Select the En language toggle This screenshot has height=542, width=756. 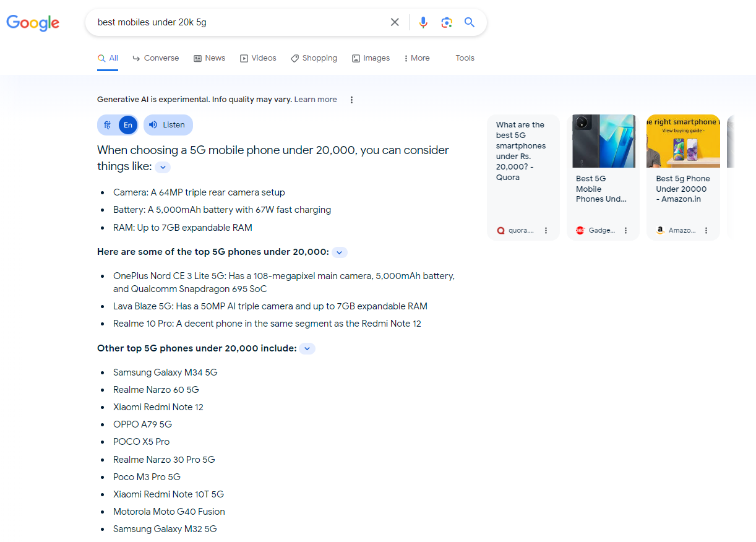128,125
